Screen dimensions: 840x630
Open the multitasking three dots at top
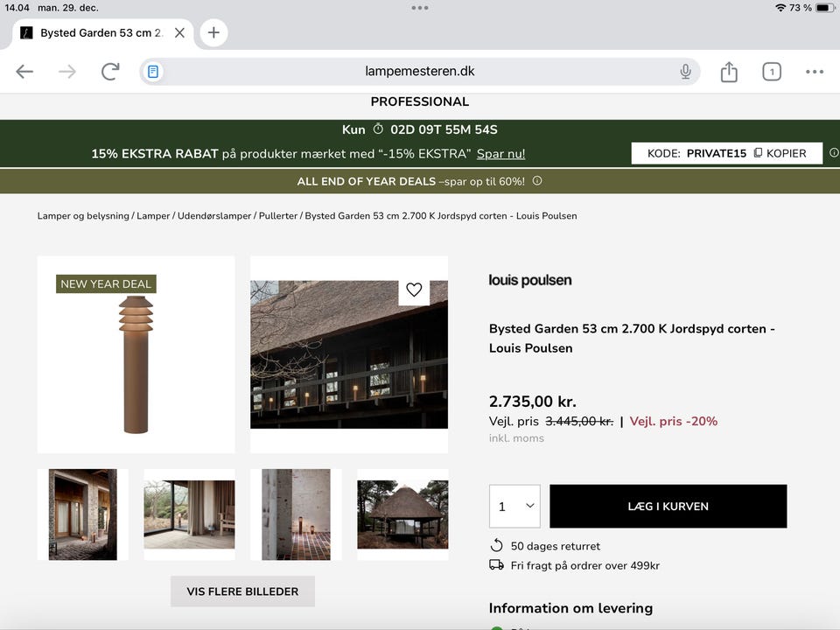(419, 8)
